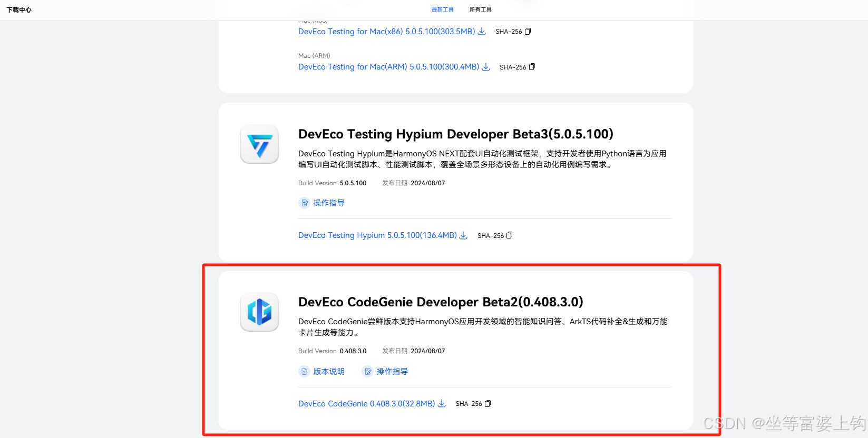Screen dimensions: 868x438
Task: Copy SHA-256 for Mac(ARM) package
Action: click(x=532, y=67)
